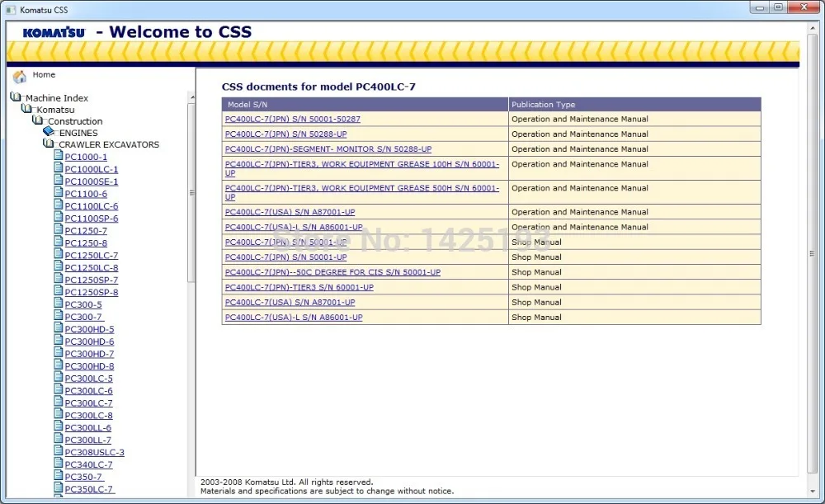
Task: Collapse the CRAWLER EXCAVATORS tree node
Action: [x=47, y=144]
